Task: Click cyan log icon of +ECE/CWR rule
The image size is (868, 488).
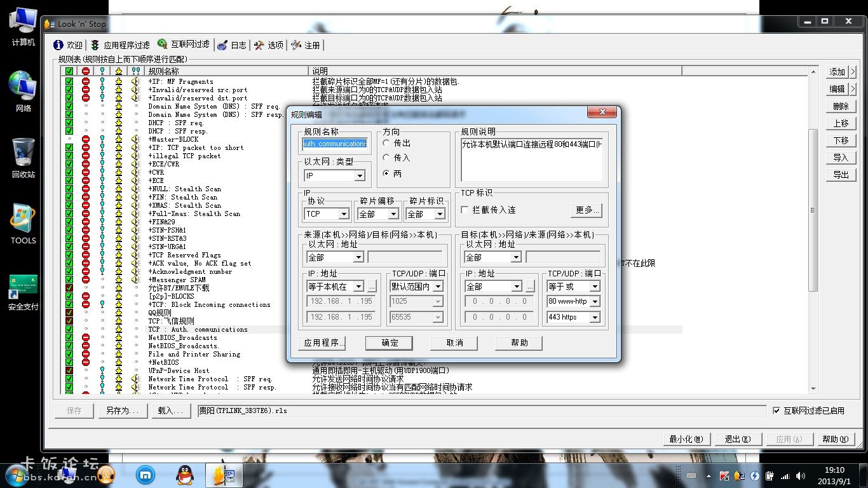Action: 102,164
